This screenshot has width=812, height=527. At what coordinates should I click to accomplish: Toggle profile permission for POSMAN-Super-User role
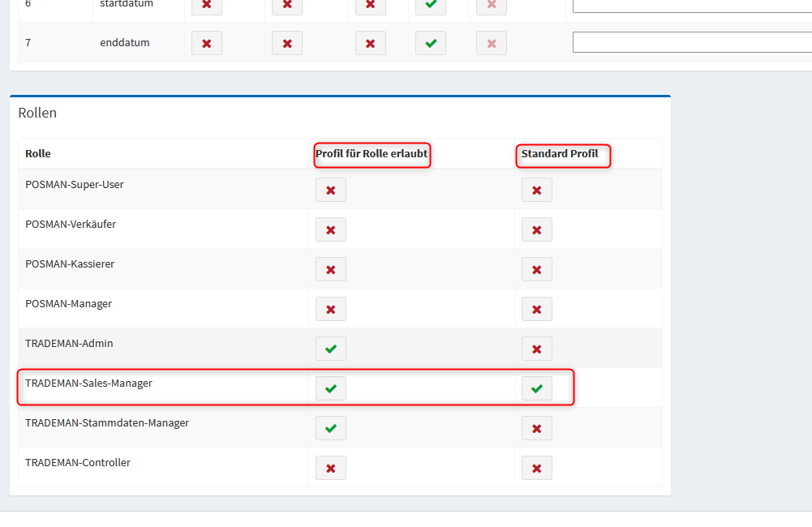[330, 190]
